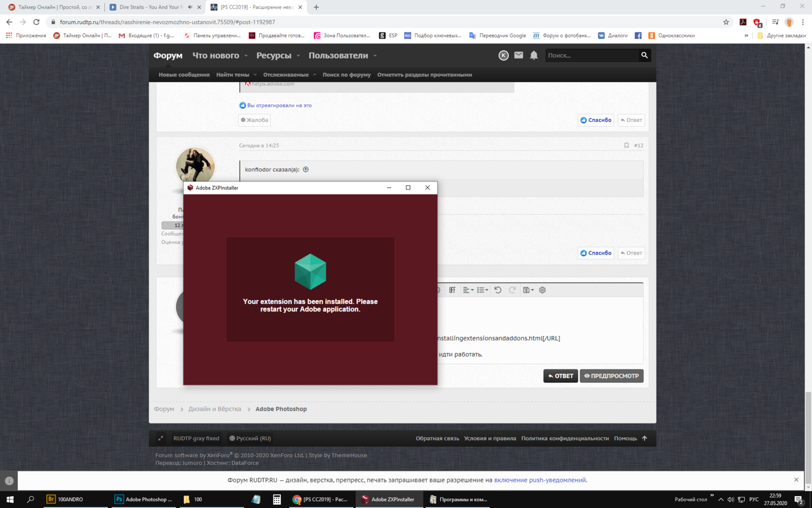Undo the last edit in reply editor
Viewport: 812px width, 508px height.
[497, 290]
